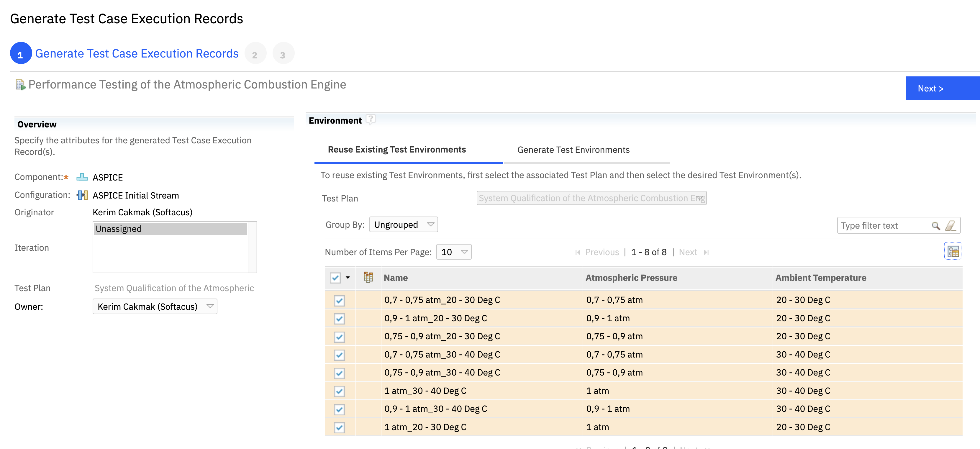Click the '1 atm_30 - 40 Deg C' name
980x449 pixels.
pos(425,391)
